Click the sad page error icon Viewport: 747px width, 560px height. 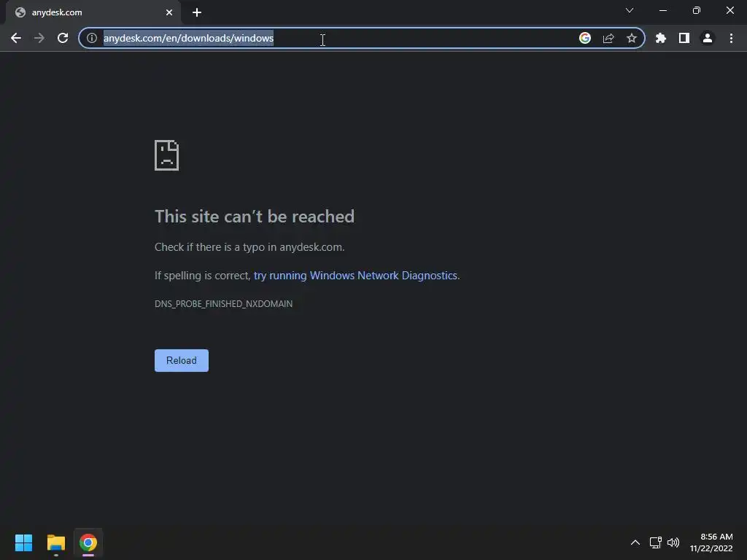(167, 155)
